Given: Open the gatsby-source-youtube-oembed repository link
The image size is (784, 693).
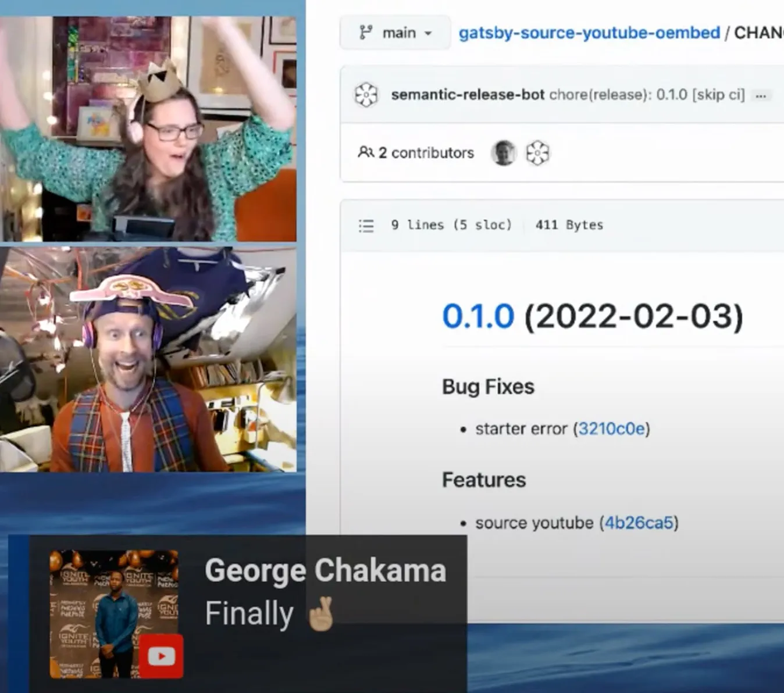Looking at the screenshot, I should point(589,33).
